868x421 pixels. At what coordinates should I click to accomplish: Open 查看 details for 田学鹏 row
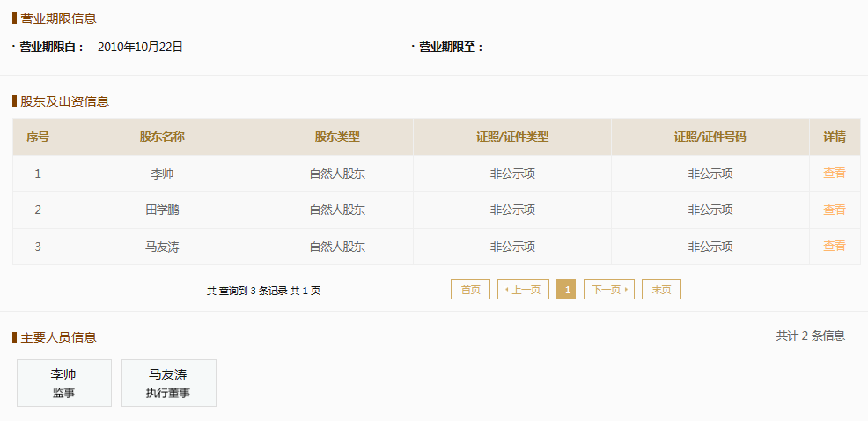[834, 210]
